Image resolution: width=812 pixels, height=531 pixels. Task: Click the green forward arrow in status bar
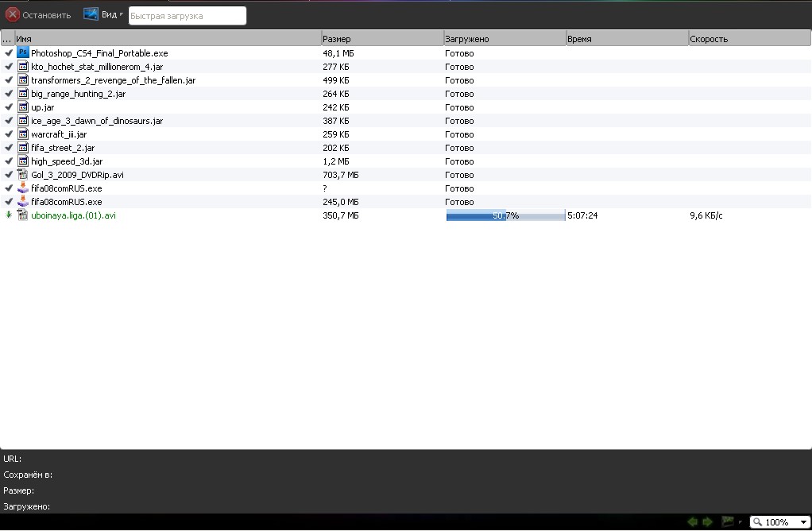click(x=707, y=521)
